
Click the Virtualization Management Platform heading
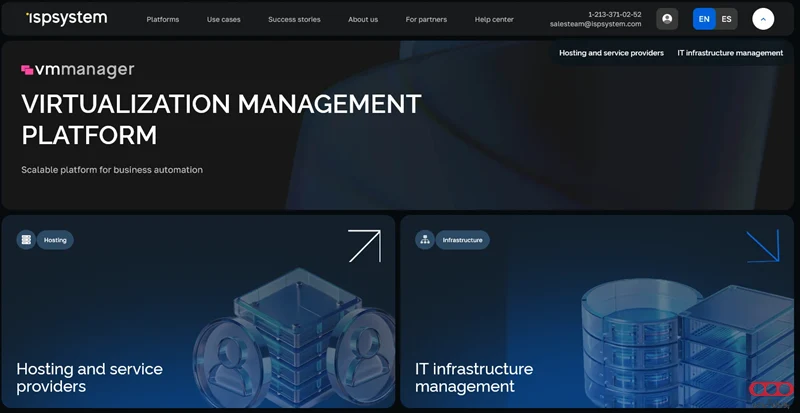point(221,119)
